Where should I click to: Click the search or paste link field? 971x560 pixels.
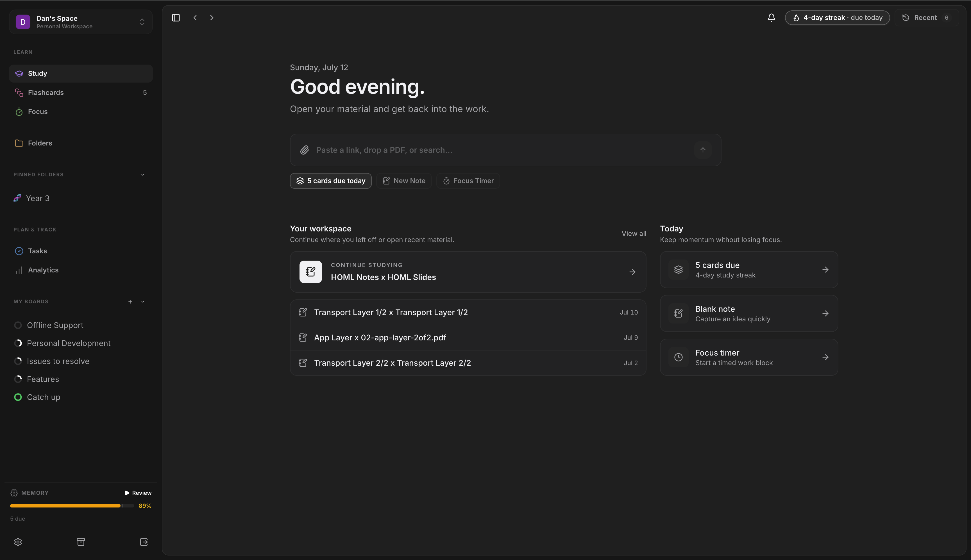505,150
